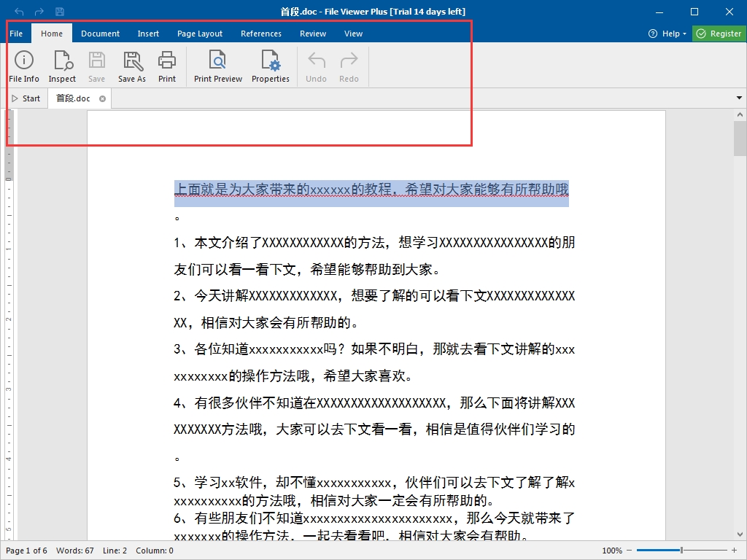Screen dimensions: 747x560
Task: Click the zoom slider handle
Action: click(x=681, y=551)
